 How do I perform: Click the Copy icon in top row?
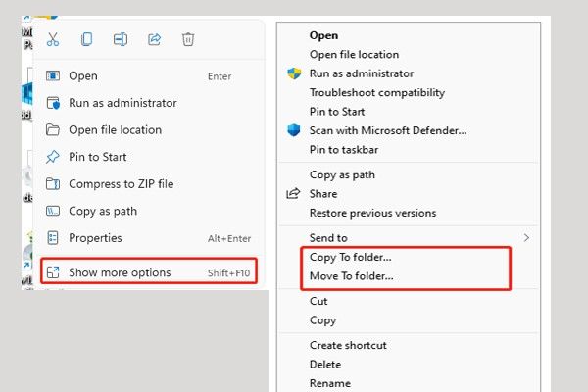point(86,39)
